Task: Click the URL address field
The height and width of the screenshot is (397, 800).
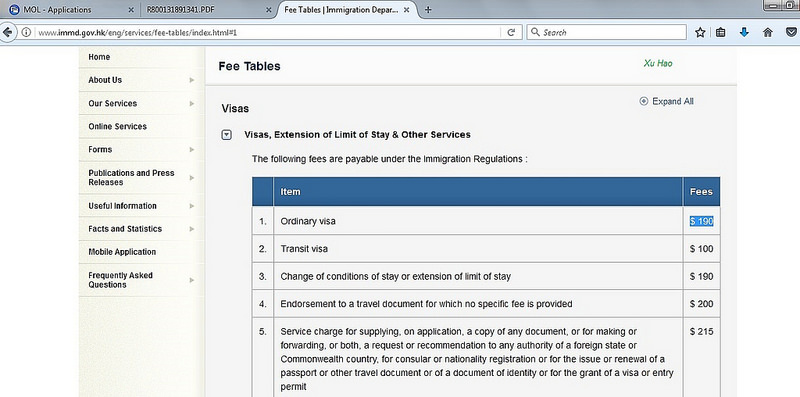Action: tap(268, 33)
